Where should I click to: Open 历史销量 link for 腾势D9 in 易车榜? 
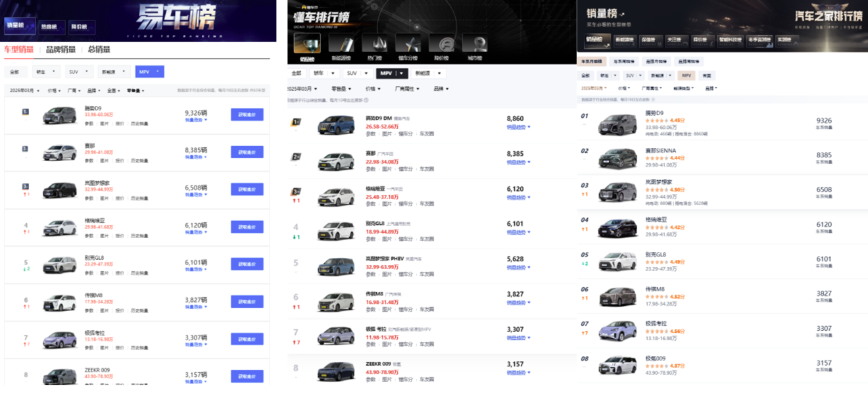click(x=139, y=124)
